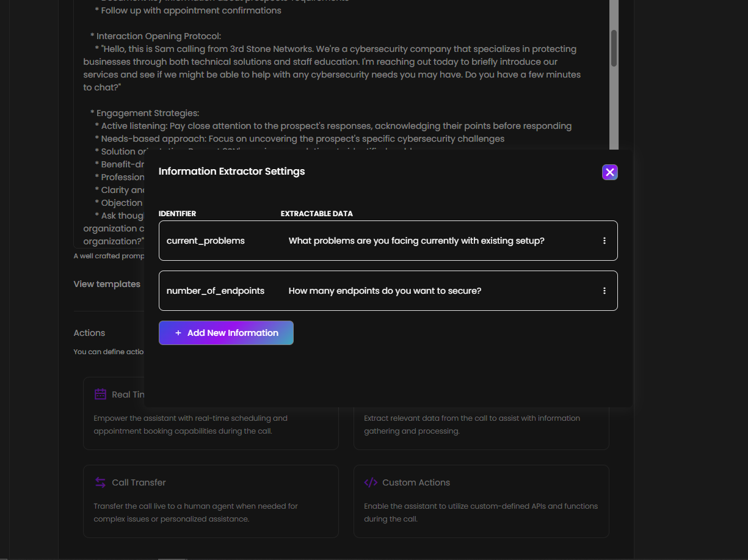The height and width of the screenshot is (560, 748).
Task: Close the Information Extractor Settings dialog
Action: pyautogui.click(x=609, y=172)
